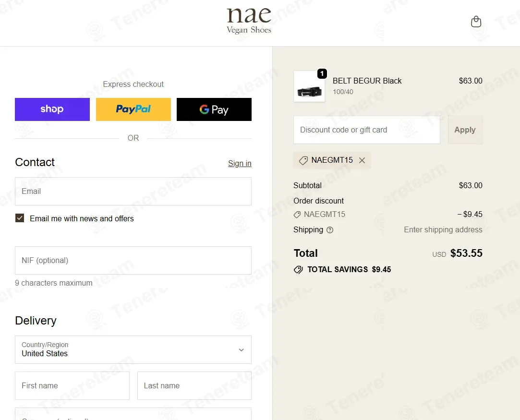Click the NIF (optional) field

pyautogui.click(x=133, y=260)
